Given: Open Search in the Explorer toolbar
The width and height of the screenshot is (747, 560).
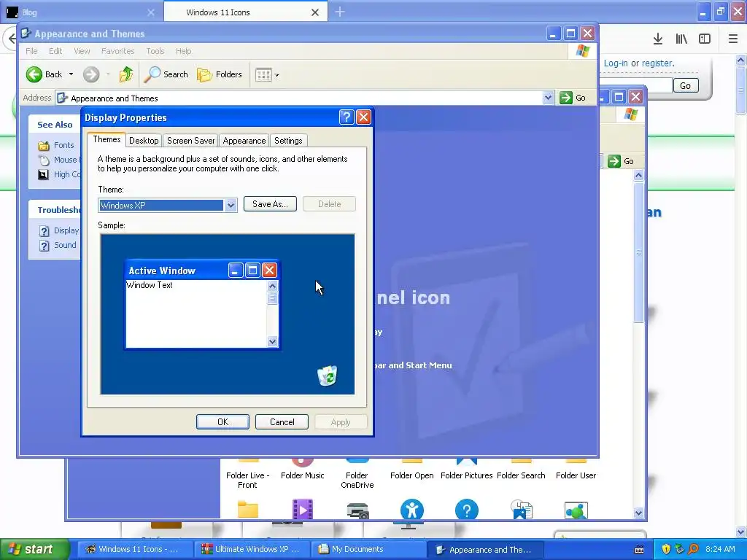Looking at the screenshot, I should pyautogui.click(x=166, y=74).
